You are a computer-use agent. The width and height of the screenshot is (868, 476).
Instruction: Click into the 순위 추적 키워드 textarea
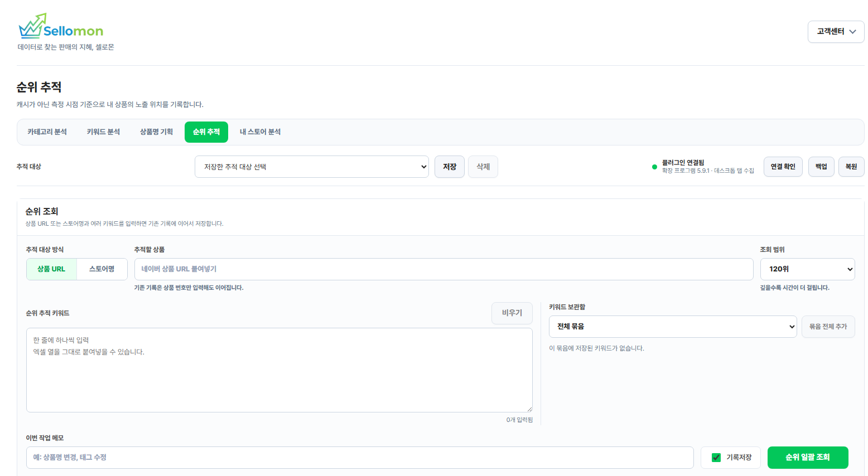[x=279, y=370]
